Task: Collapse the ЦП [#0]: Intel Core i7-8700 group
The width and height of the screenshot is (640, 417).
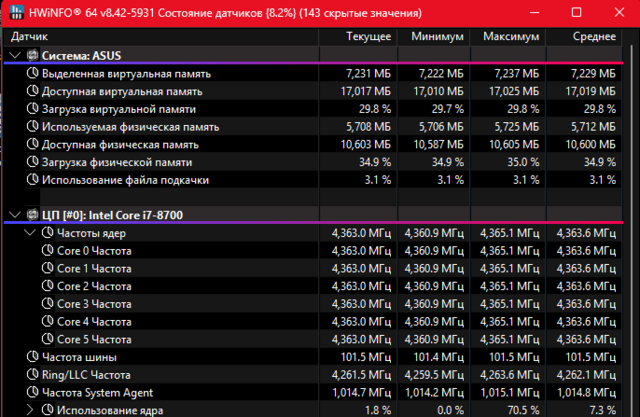Action: tap(14, 215)
